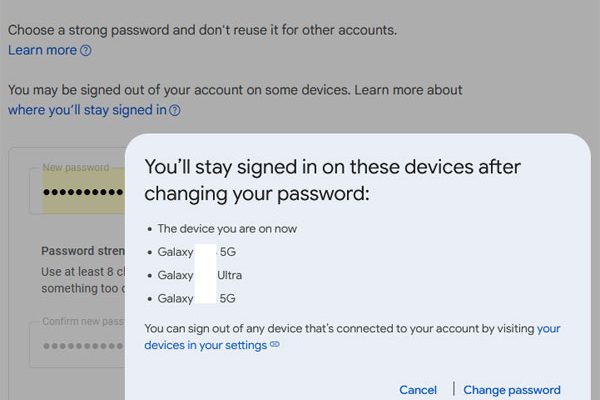Click external link icon after 'devices in your settings'
600x400 pixels.
coord(275,345)
